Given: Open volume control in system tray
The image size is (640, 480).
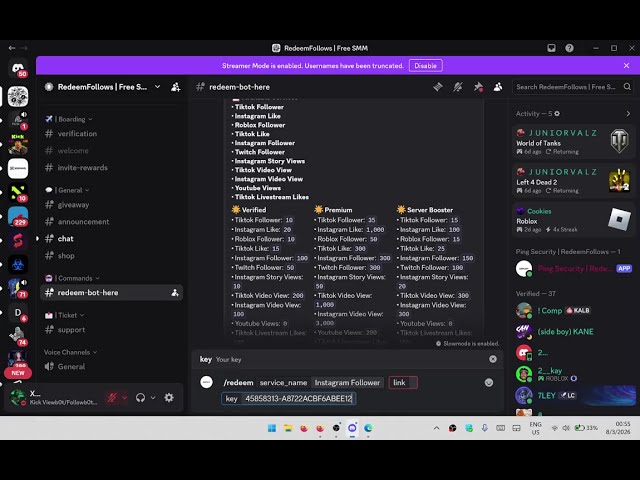Looking at the screenshot, I should pos(566,428).
